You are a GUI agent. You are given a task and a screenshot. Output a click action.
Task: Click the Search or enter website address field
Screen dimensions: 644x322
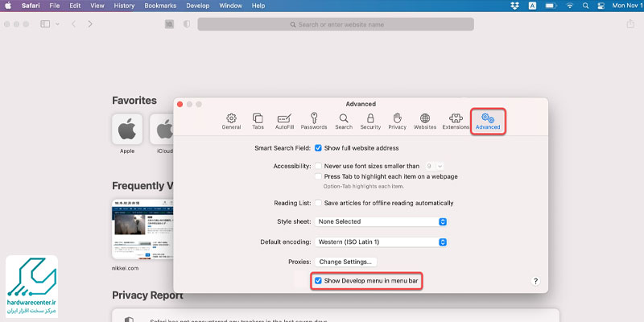coord(336,24)
